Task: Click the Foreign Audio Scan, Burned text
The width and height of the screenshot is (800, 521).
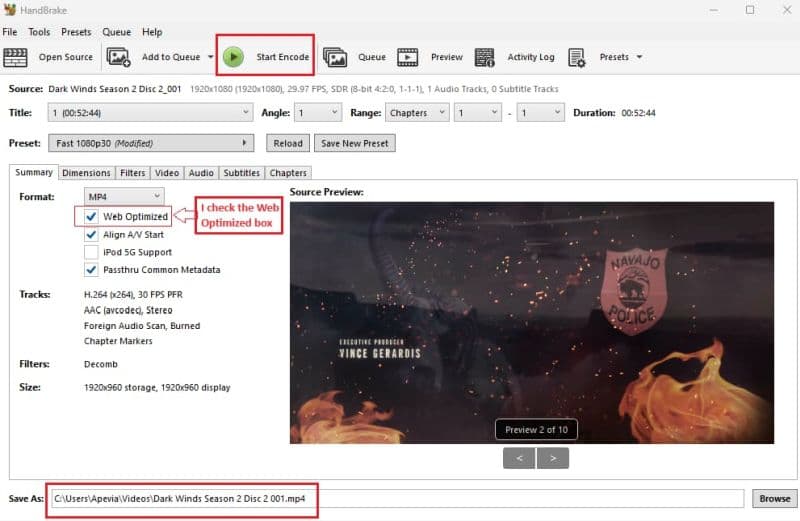Action: pyautogui.click(x=142, y=326)
